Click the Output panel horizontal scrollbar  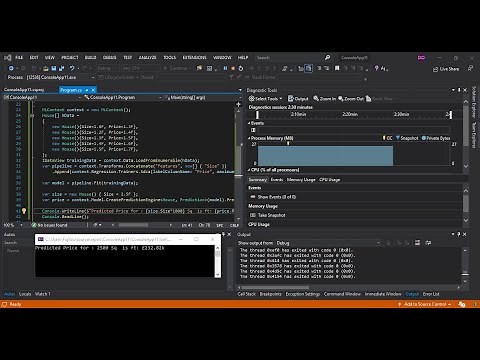[x=349, y=287]
